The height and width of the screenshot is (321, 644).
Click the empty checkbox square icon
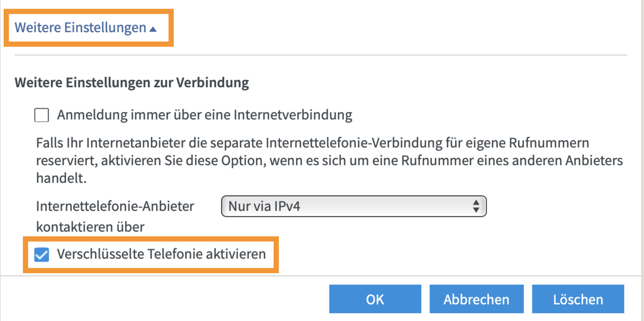click(x=41, y=115)
